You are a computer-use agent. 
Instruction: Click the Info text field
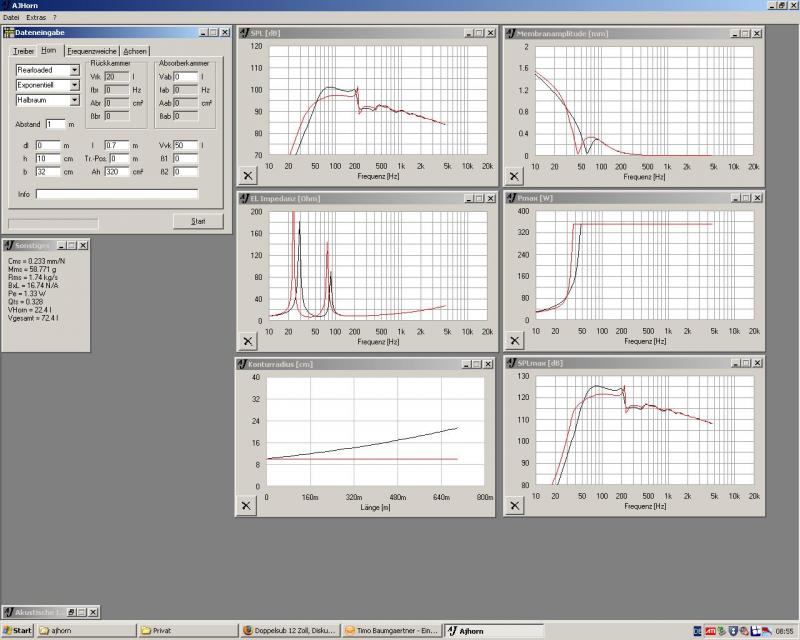pyautogui.click(x=116, y=194)
